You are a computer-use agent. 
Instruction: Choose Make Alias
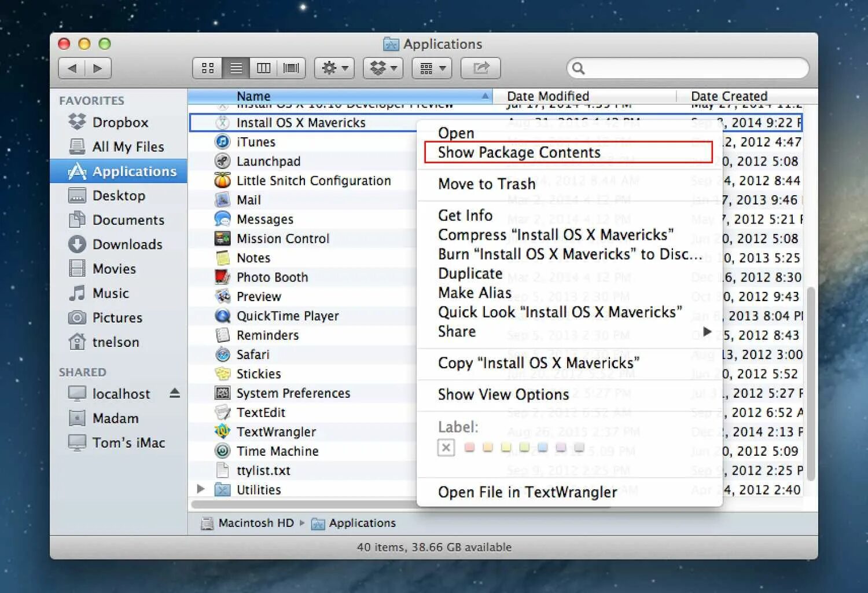click(x=569, y=292)
